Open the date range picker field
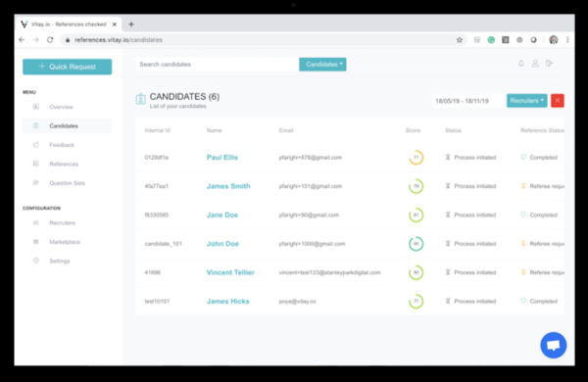Image resolution: width=588 pixels, height=382 pixels. [x=466, y=101]
